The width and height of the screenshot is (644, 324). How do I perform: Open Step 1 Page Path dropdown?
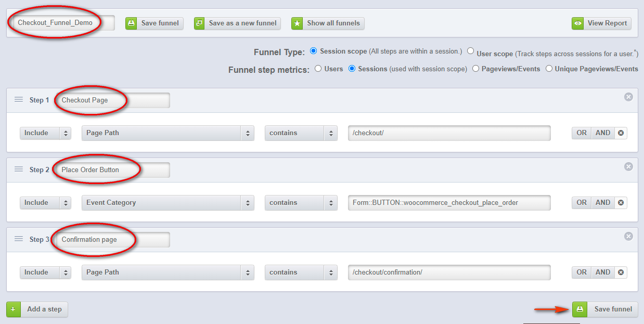point(168,133)
